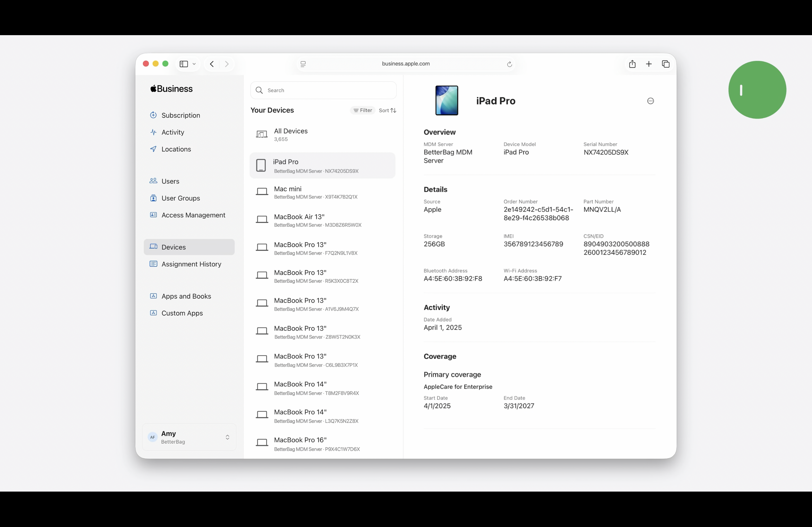Select Mac mini X9T4K7B2Q1X device

click(x=322, y=192)
